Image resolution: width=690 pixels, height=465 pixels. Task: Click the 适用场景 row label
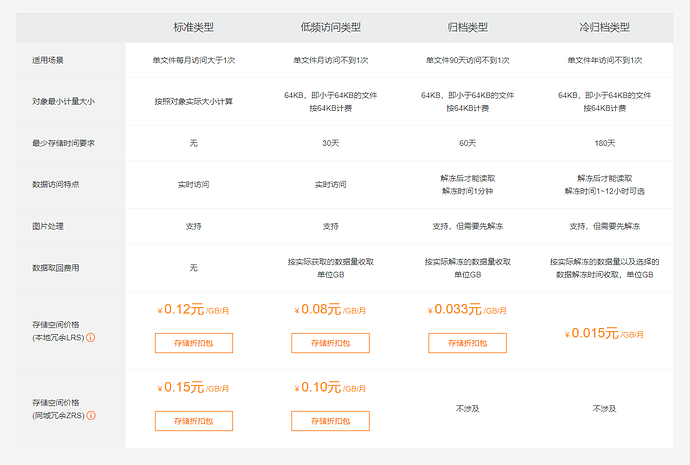(x=49, y=60)
